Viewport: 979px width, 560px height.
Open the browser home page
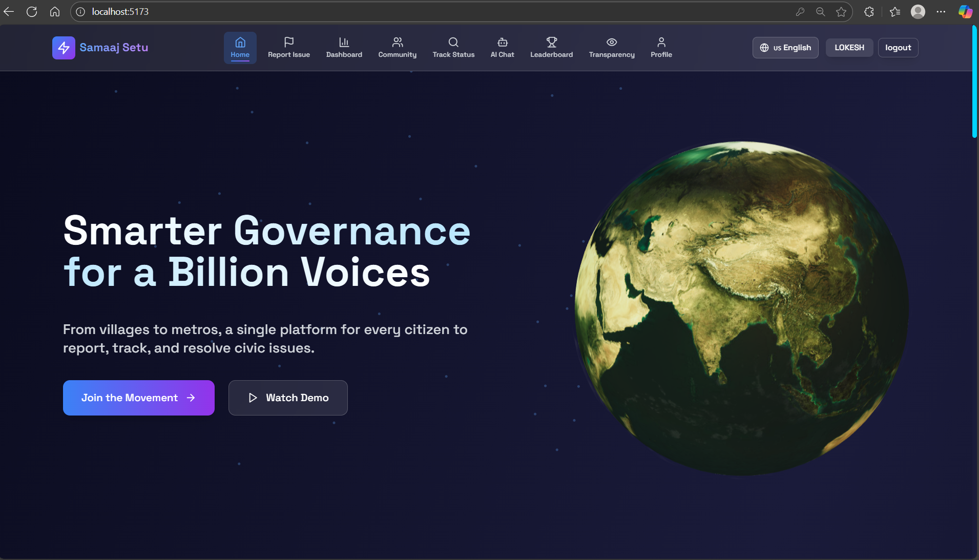[x=55, y=12]
